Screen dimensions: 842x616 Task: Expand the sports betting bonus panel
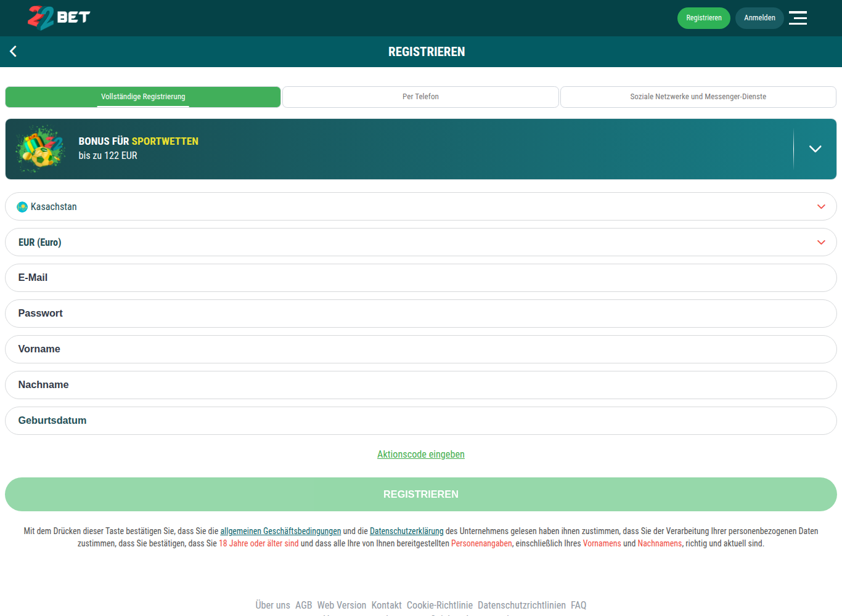tap(815, 149)
